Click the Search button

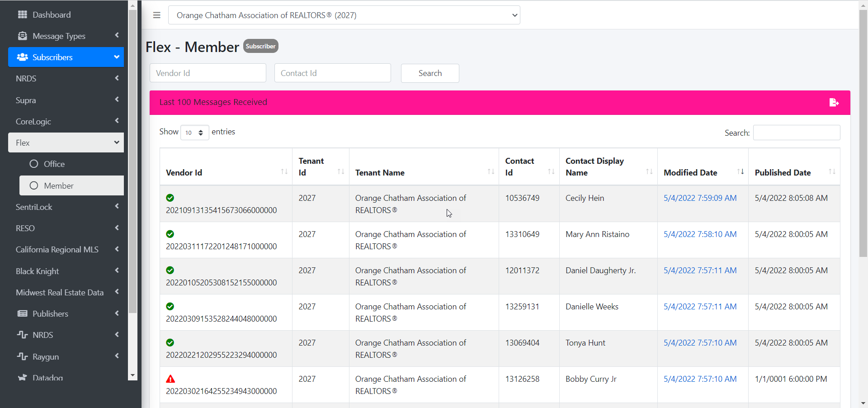point(429,73)
